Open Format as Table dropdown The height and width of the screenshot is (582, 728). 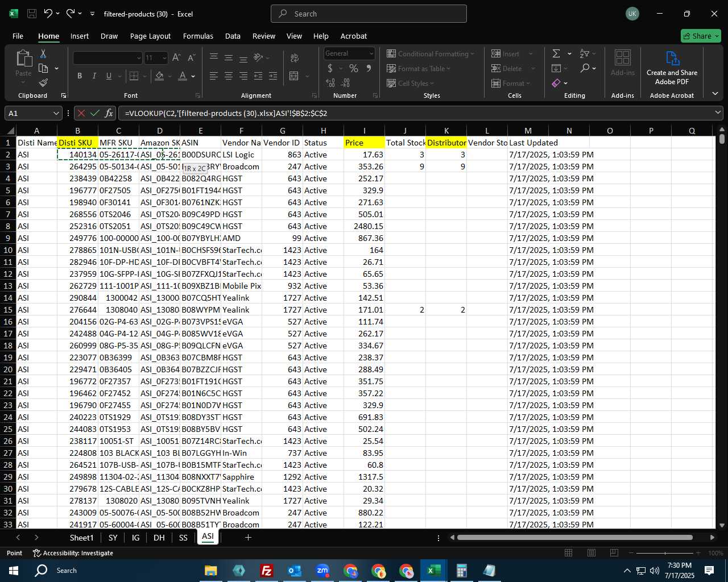tap(419, 68)
